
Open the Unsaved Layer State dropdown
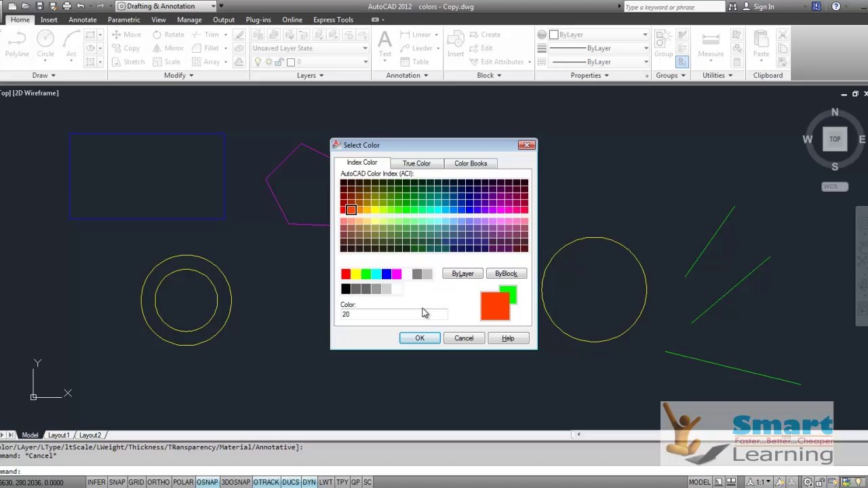[310, 48]
